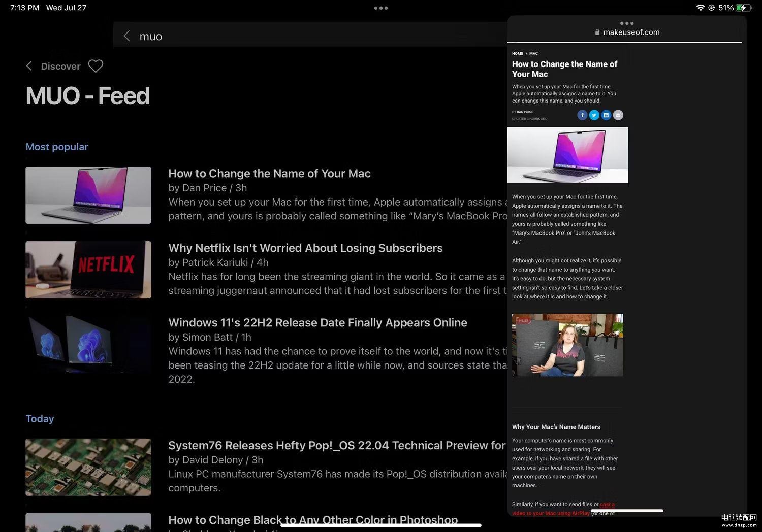Viewport: 762px width, 532px height.
Task: Open the MacBook thumbnail in Most popular
Action: coord(88,195)
